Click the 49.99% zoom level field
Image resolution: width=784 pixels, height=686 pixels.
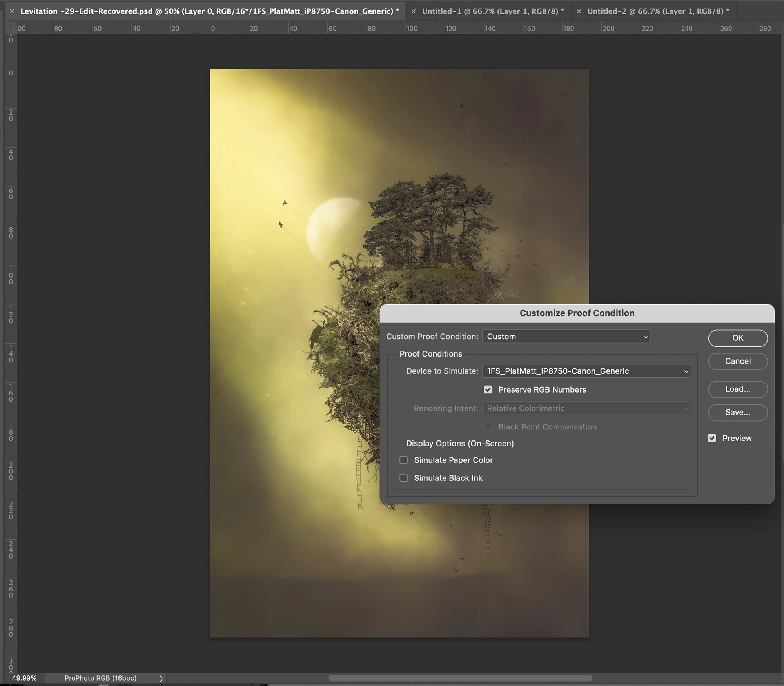pyautogui.click(x=24, y=678)
